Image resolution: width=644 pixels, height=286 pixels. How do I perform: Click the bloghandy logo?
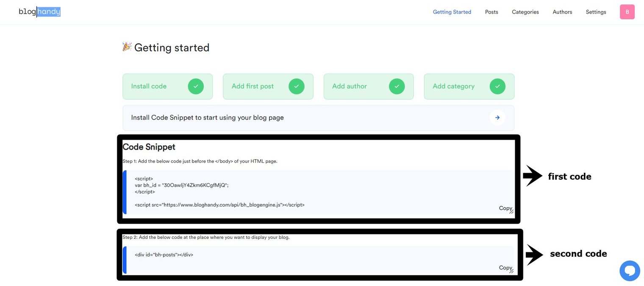coord(39,12)
